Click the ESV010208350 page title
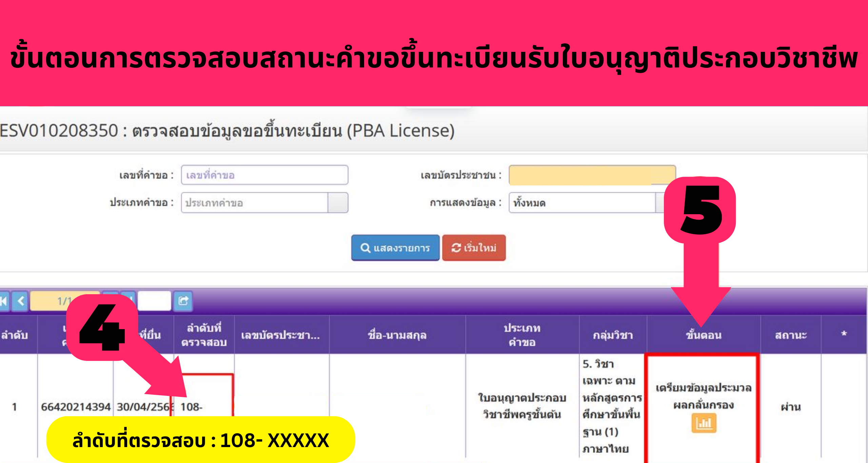 [x=227, y=130]
